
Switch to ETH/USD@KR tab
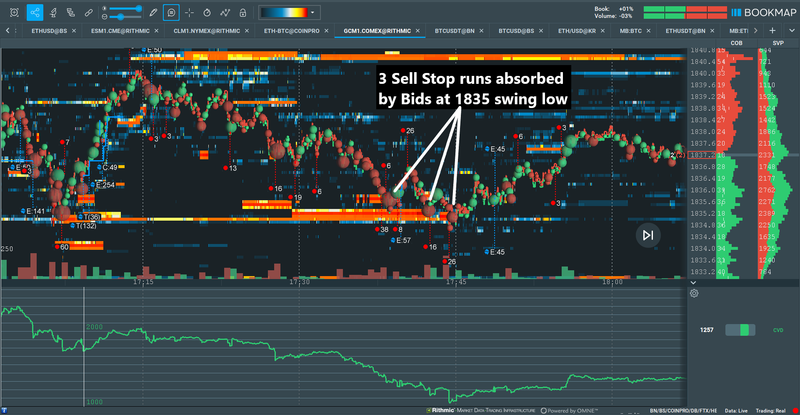[x=577, y=31]
